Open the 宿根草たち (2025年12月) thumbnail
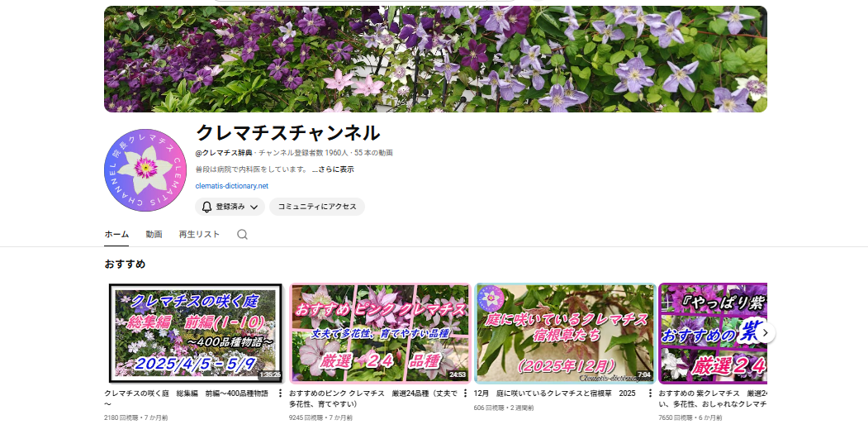Screen dimensions: 868x434 click(x=565, y=332)
